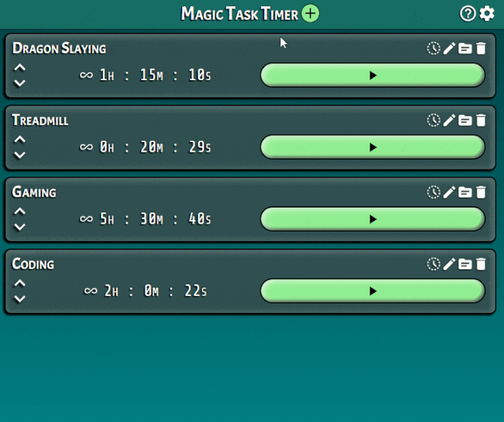This screenshot has width=504, height=422.
Task: Open Dragon Slaying time history clock icon
Action: (x=433, y=49)
